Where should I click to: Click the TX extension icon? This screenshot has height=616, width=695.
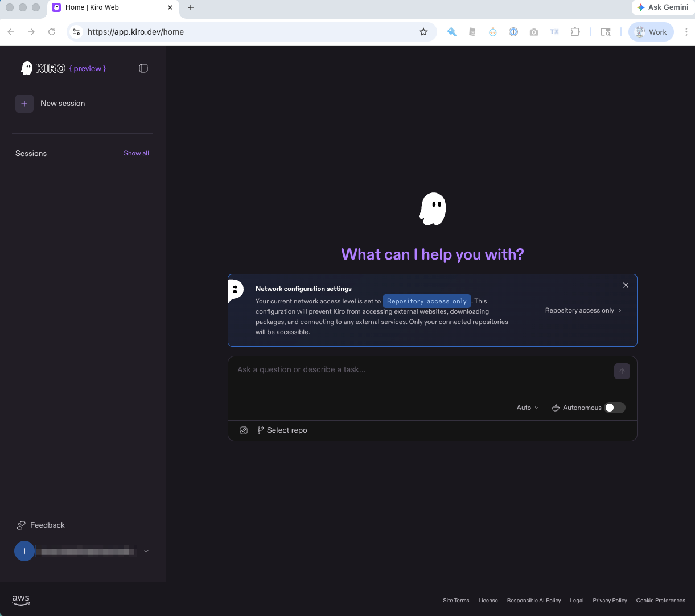click(x=554, y=32)
